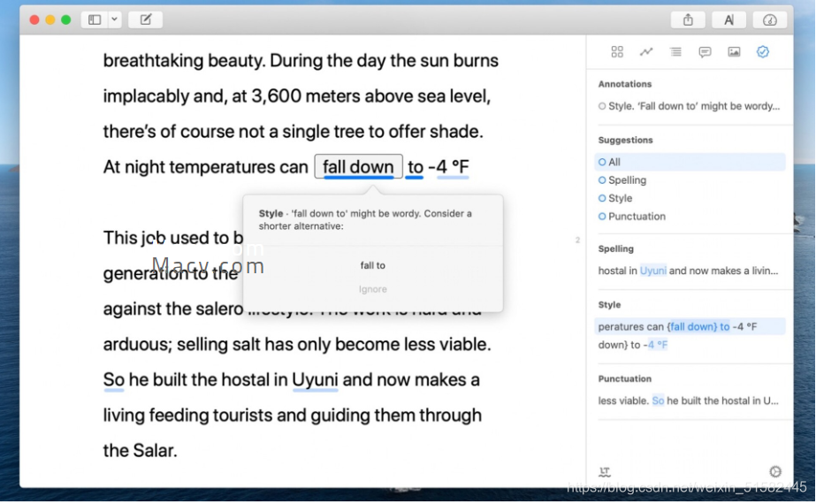Click the Annotations section header
Screen dimensions: 816x504
pos(624,84)
